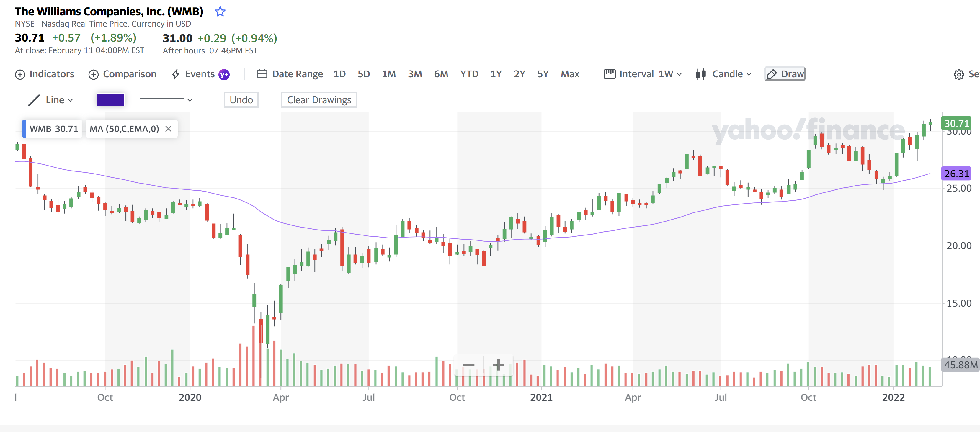The width and height of the screenshot is (980, 432).
Task: Click the +0.57 (+1.89%) change
Action: [x=94, y=38]
